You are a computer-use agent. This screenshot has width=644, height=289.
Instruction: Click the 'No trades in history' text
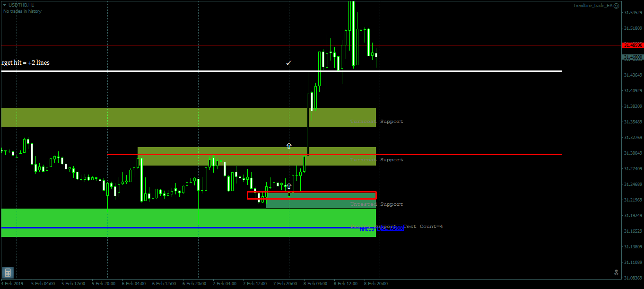coord(22,11)
